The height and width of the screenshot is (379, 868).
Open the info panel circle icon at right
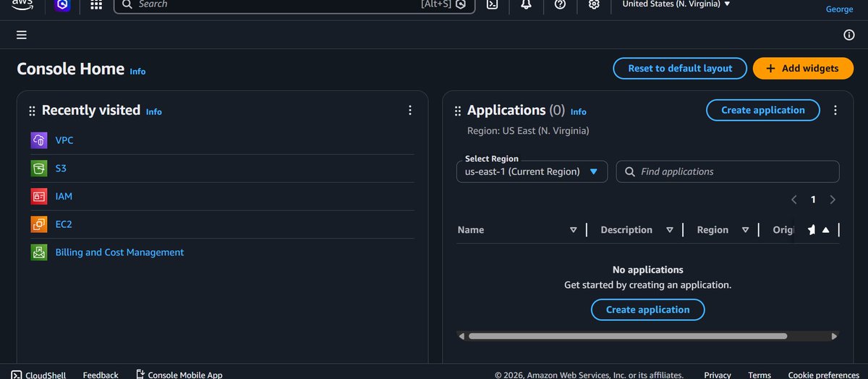[849, 35]
